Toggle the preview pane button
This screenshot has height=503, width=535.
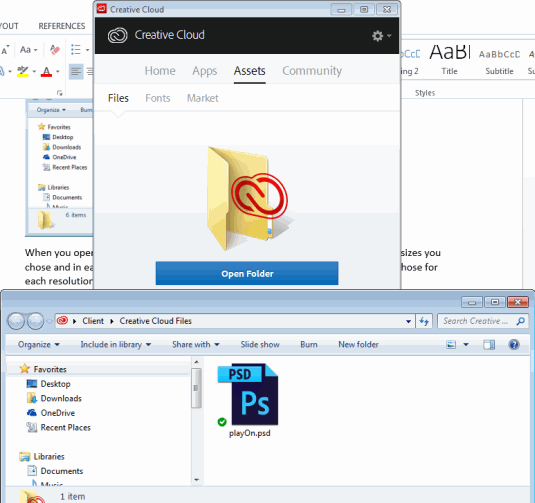pyautogui.click(x=489, y=345)
